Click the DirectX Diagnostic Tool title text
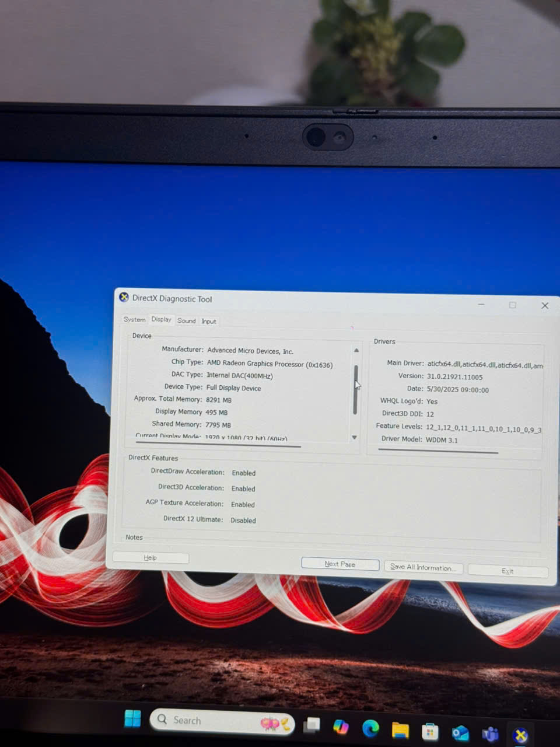The height and width of the screenshot is (747, 560). pos(172,299)
